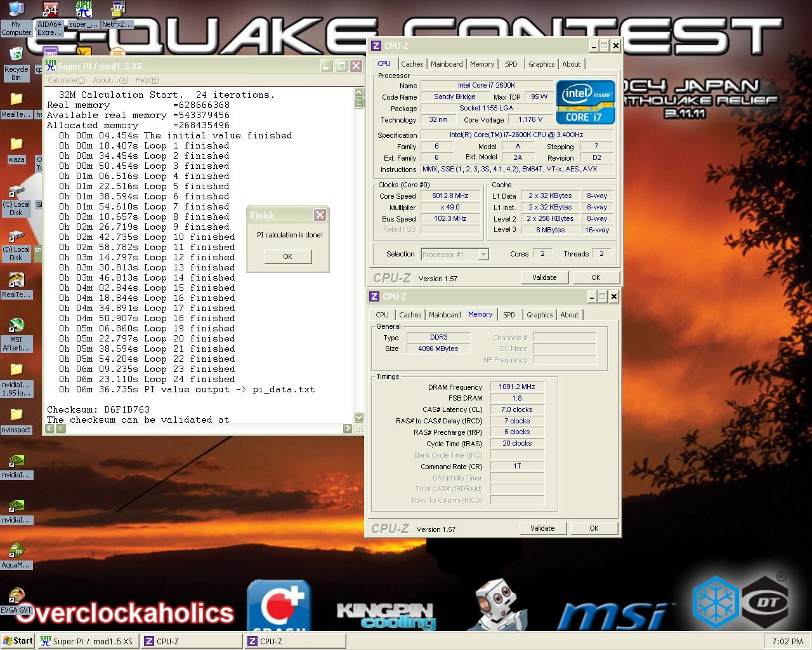Open the Help menu in Super PI

click(x=147, y=80)
